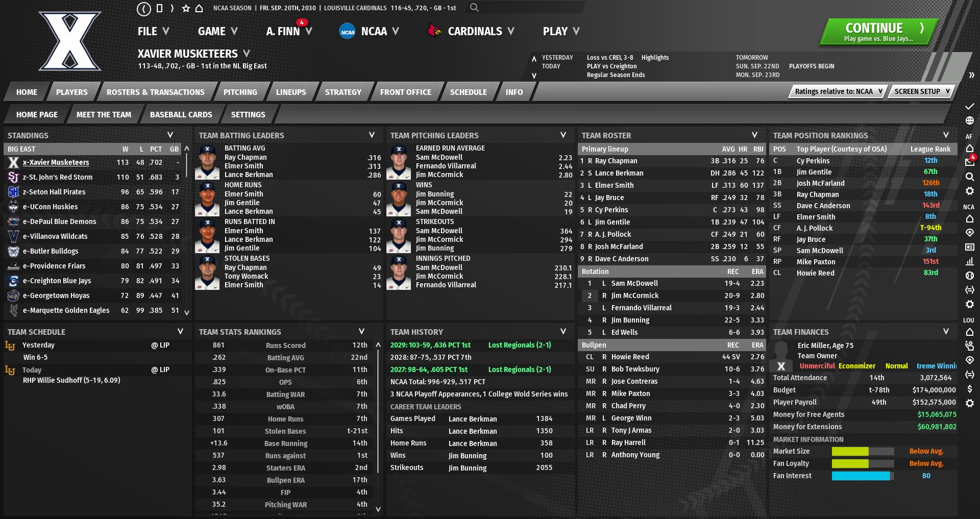The height and width of the screenshot is (519, 980).
Task: Open Howie Reed in the bullpen list
Action: [x=630, y=357]
